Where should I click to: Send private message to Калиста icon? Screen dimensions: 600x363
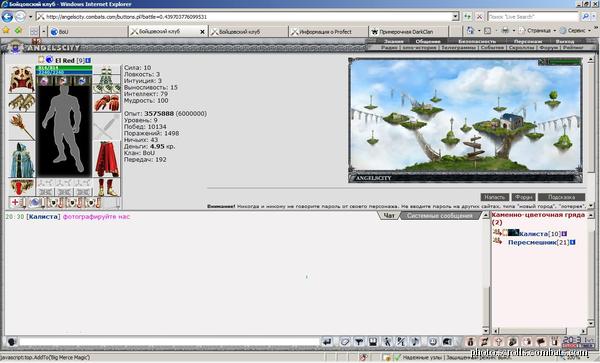[497, 233]
